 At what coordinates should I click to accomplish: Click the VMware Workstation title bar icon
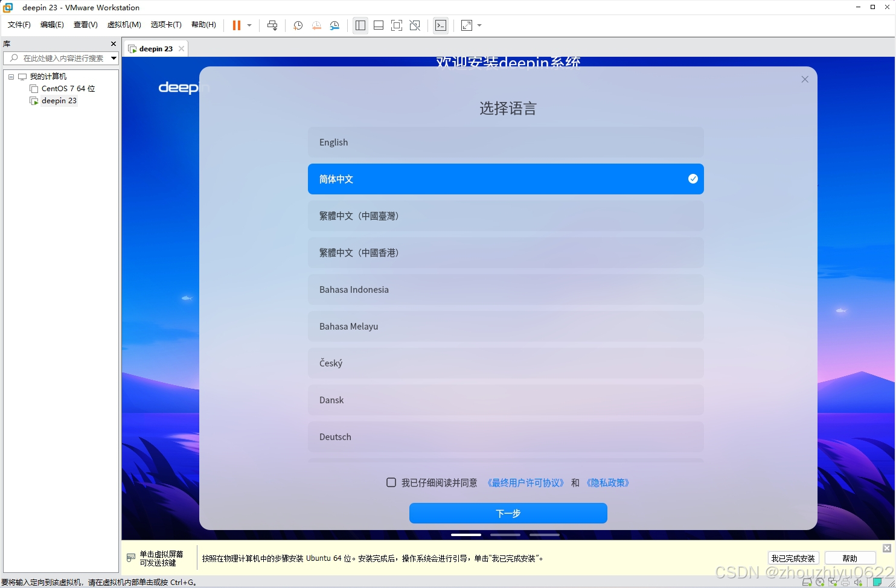(8, 7)
